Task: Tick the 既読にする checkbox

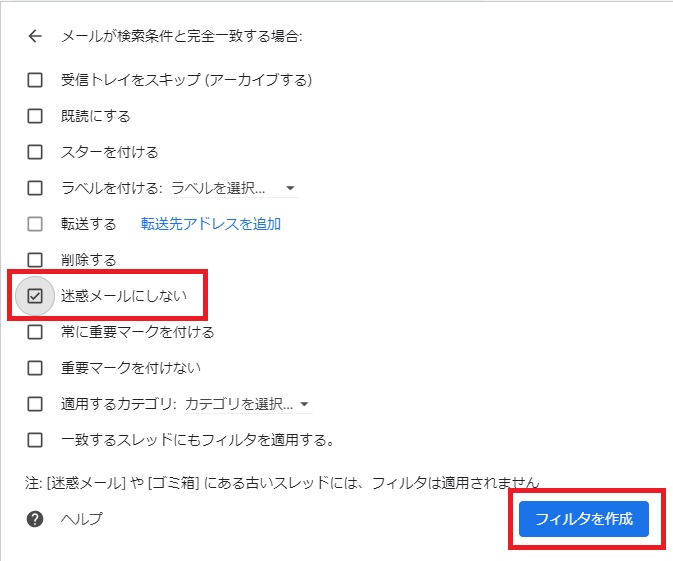Action: coord(35,116)
